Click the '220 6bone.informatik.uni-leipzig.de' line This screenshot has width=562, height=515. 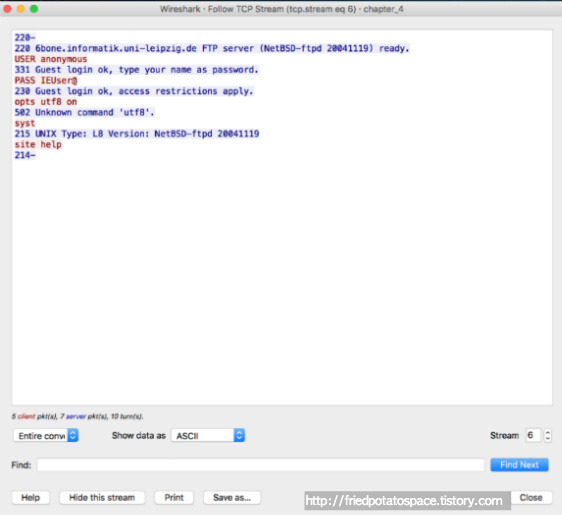(x=212, y=48)
